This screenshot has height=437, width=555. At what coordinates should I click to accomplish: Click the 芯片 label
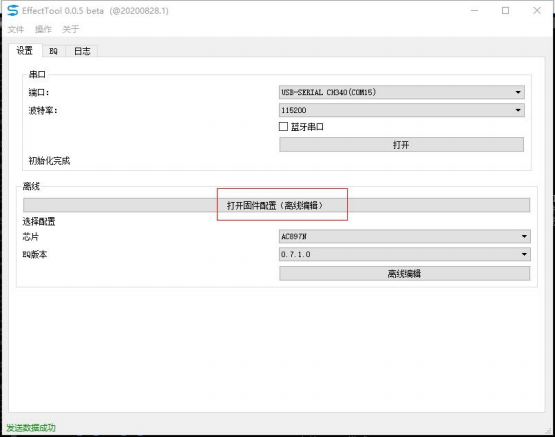(31, 237)
